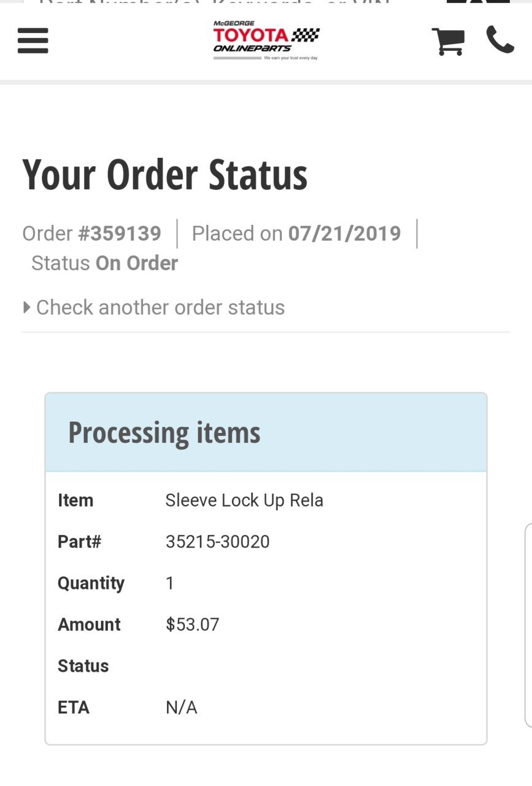Tap the phone call icon
Screen dimensions: 532x786
(x=500, y=40)
